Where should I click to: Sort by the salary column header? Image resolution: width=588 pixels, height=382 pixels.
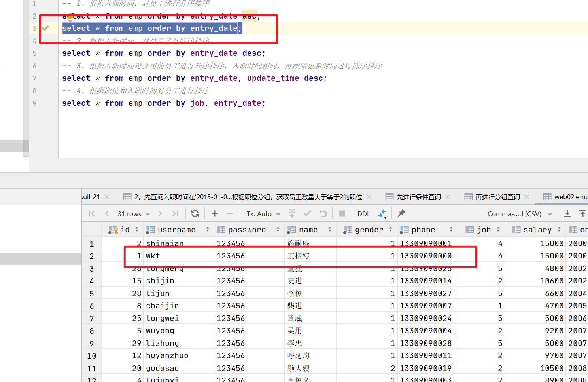click(537, 230)
